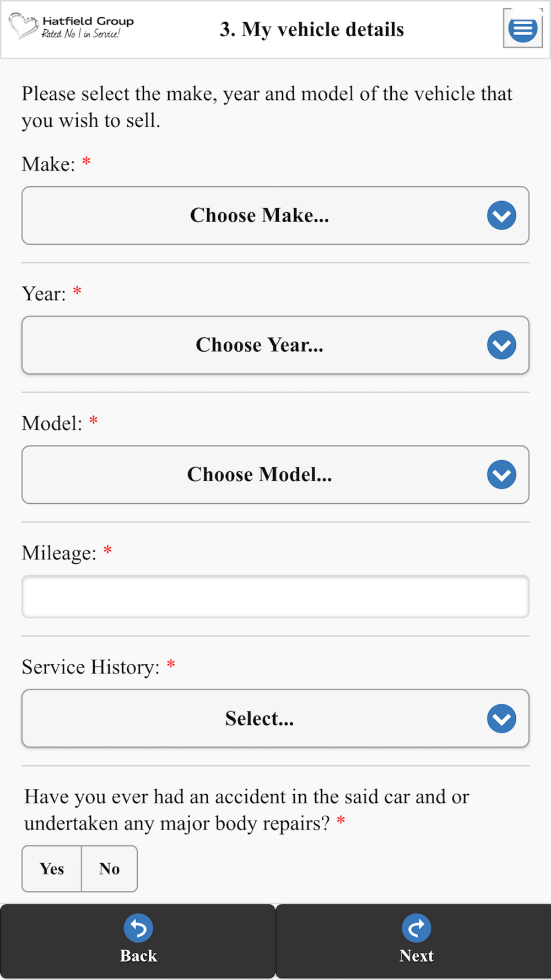The height and width of the screenshot is (980, 551).
Task: Go to the Next bottom tab
Action: click(x=413, y=941)
